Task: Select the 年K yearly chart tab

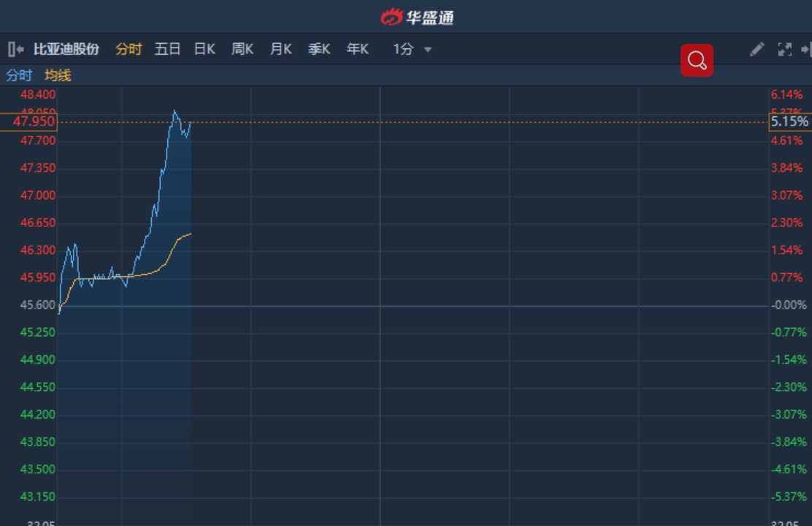Action: click(x=358, y=49)
